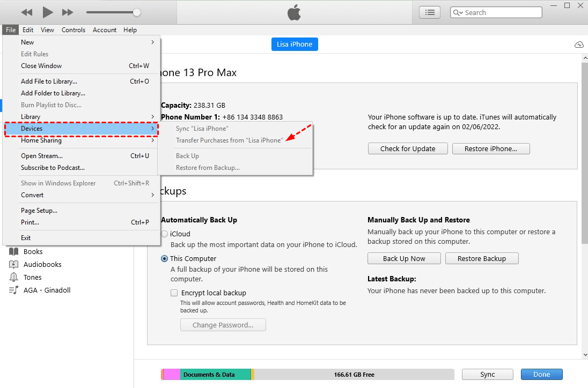
Task: Click the Lisa iPhone device tab
Action: click(295, 44)
